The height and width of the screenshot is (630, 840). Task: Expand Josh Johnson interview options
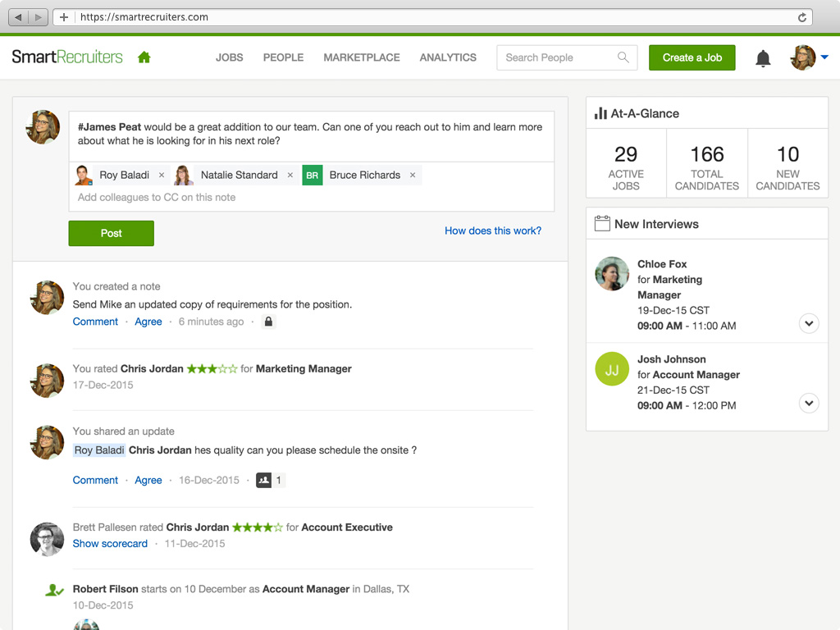click(809, 403)
